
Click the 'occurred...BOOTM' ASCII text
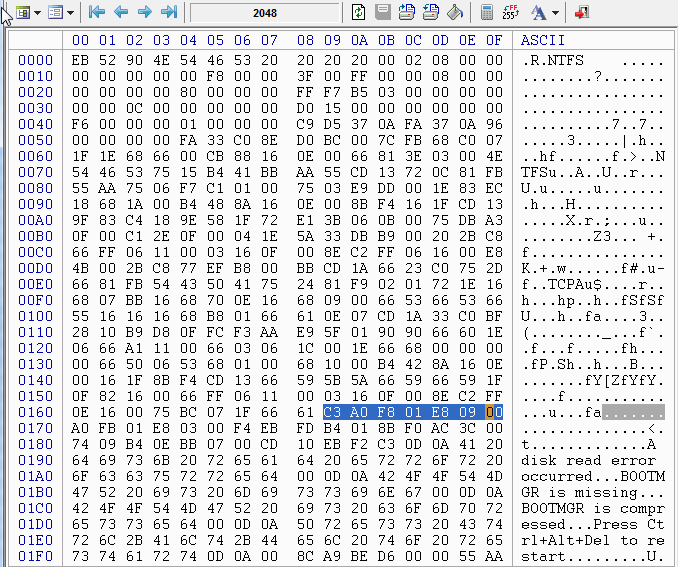click(x=593, y=476)
